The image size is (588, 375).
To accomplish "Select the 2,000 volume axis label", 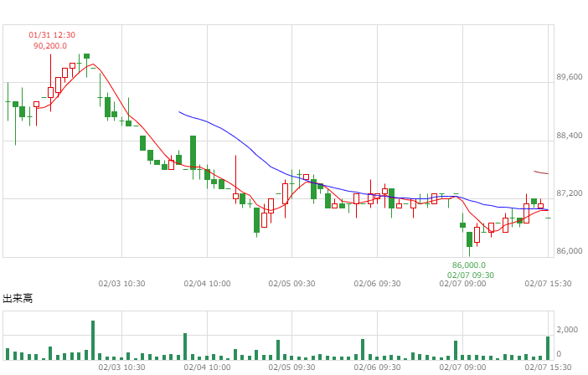I will [x=567, y=330].
